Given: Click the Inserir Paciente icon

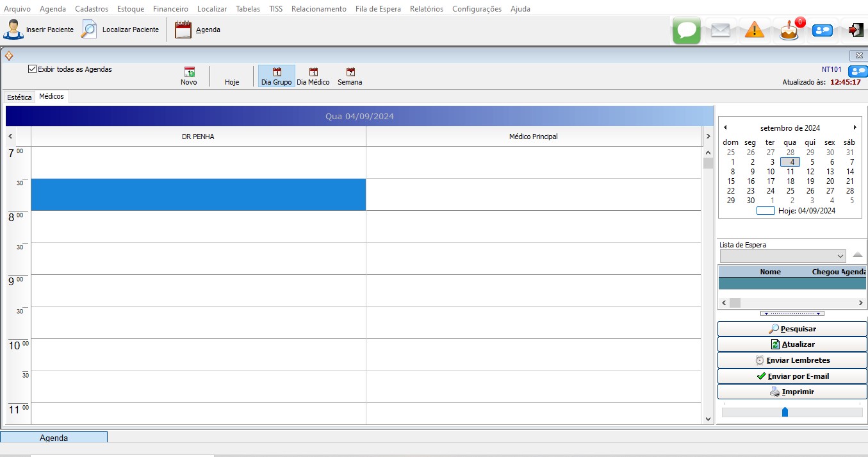Looking at the screenshot, I should (x=13, y=29).
